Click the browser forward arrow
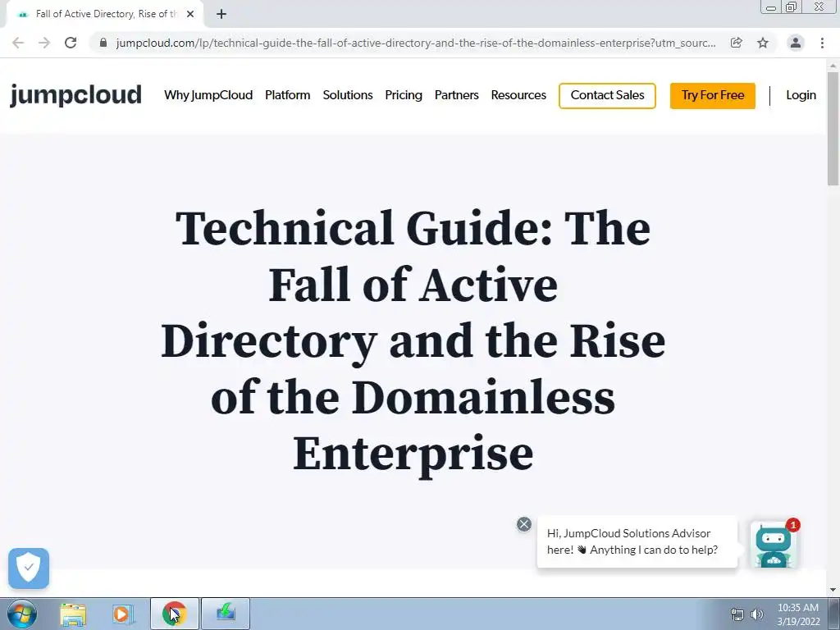Screen dimensions: 840x630 tap(44, 43)
